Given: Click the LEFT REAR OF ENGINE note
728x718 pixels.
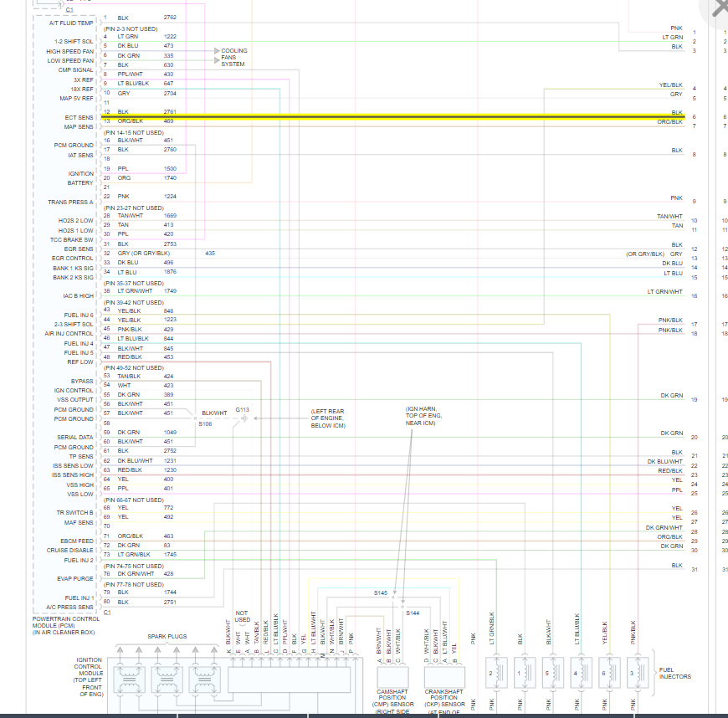Looking at the screenshot, I should [328, 418].
